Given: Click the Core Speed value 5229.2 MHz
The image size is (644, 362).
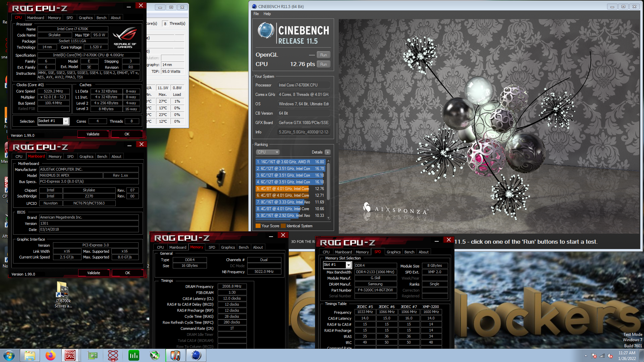Looking at the screenshot, I should [53, 91].
